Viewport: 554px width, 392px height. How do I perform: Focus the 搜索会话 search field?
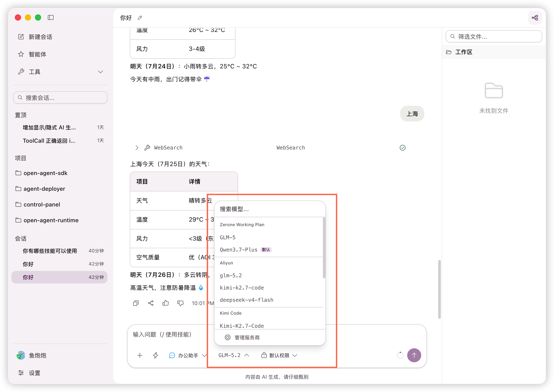[x=60, y=97]
